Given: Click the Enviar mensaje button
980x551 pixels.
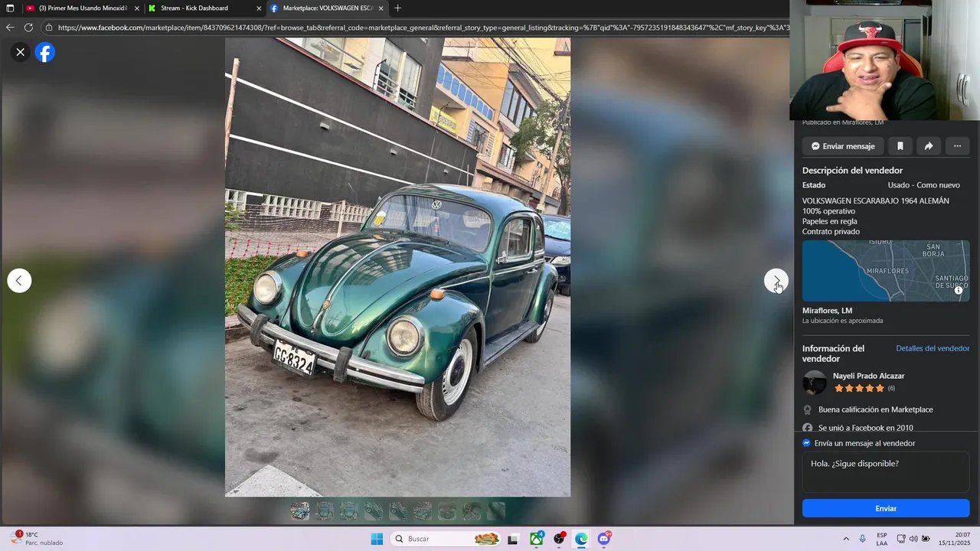Looking at the screenshot, I should coord(843,146).
